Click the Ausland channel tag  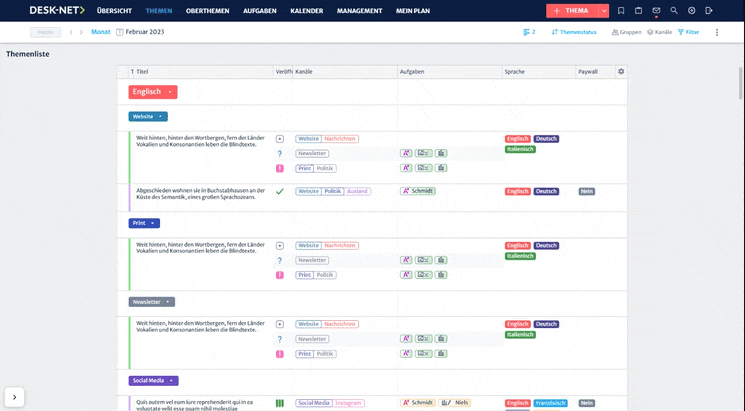coord(357,191)
